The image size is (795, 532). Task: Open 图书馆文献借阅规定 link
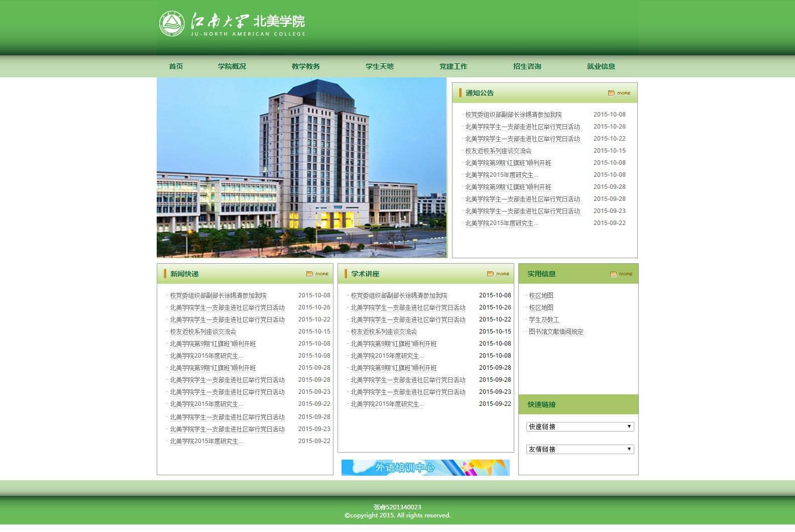tap(556, 332)
